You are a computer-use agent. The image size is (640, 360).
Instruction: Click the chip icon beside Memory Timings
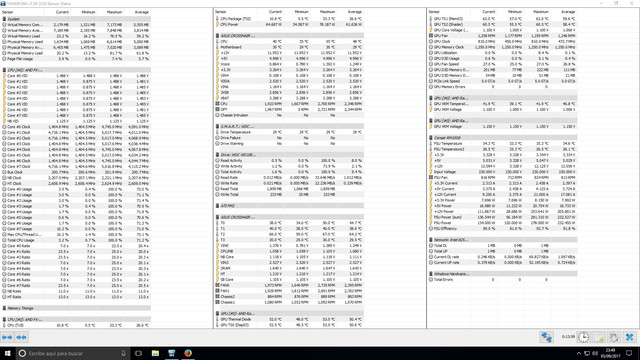click(4, 308)
